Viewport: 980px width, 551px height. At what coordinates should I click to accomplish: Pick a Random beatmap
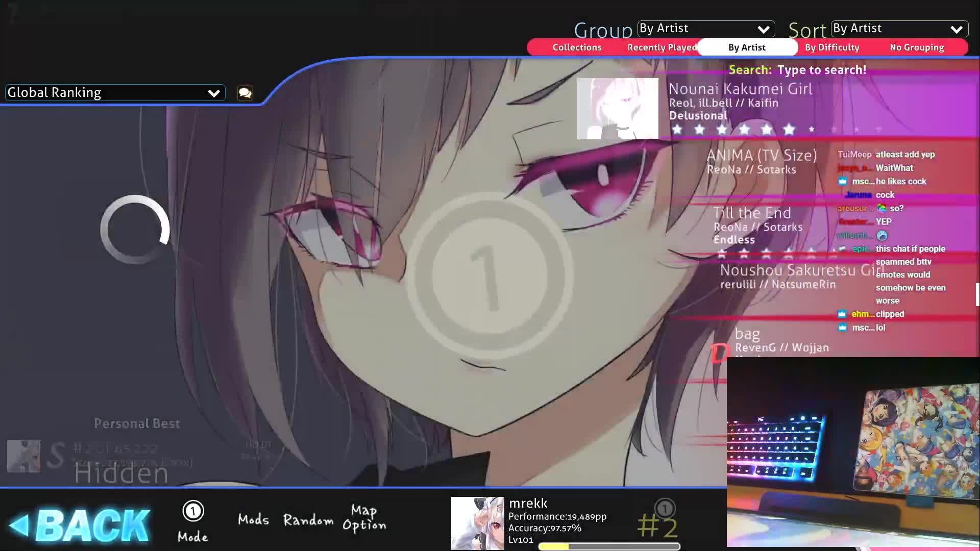click(308, 520)
